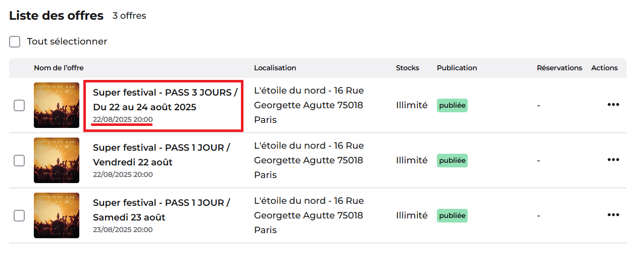
Task: Click the Réservations column header
Action: tap(560, 68)
